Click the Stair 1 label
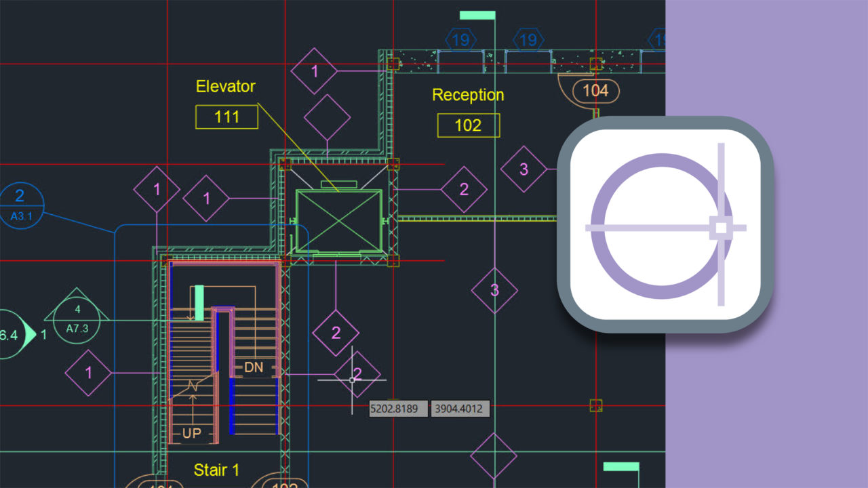This screenshot has width=868, height=488. (216, 470)
